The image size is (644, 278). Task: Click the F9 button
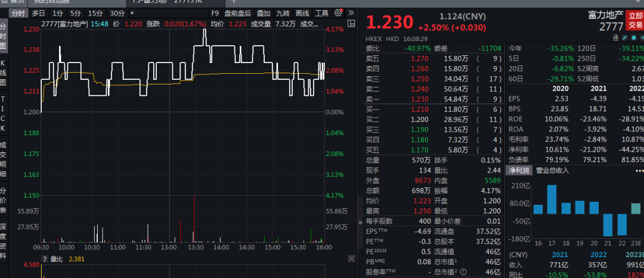215,13
